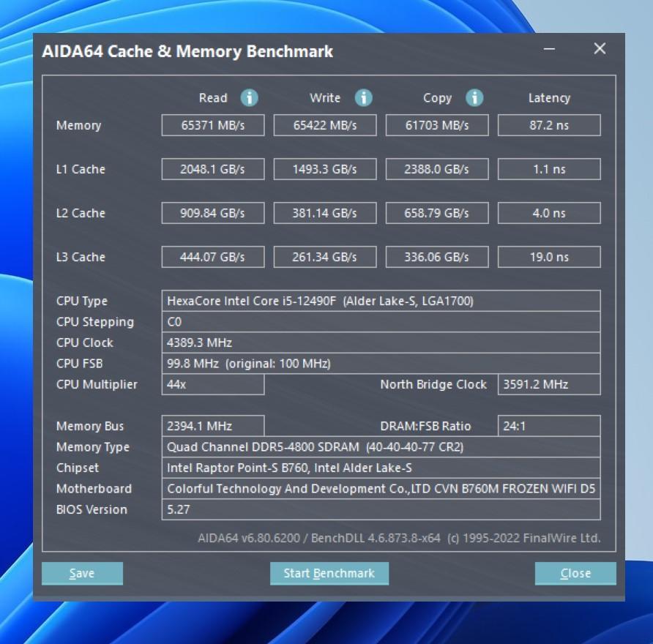Close the window with the X icon
This screenshot has height=644, width=653.
(x=600, y=48)
